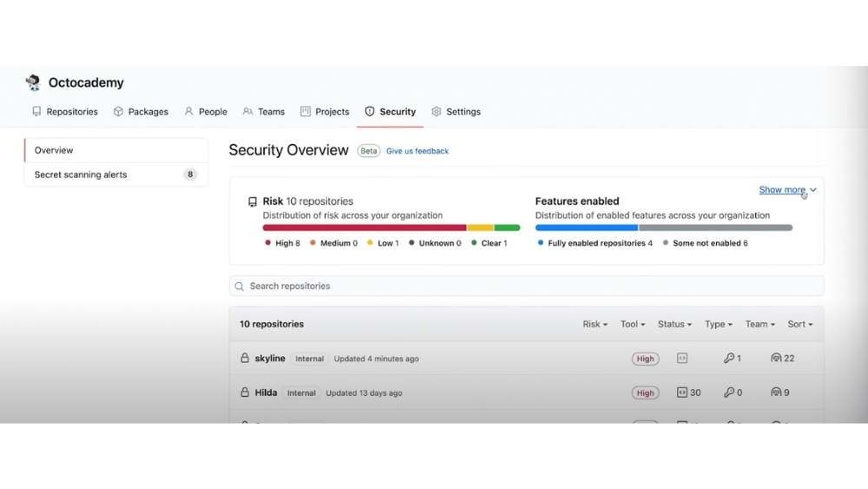Click the 10 repositories list header
The width and height of the screenshot is (868, 489).
(x=272, y=324)
